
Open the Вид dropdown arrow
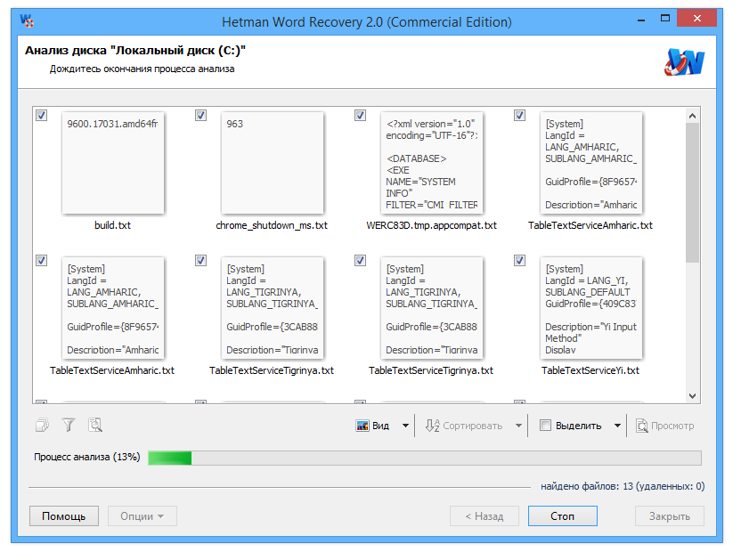point(405,426)
